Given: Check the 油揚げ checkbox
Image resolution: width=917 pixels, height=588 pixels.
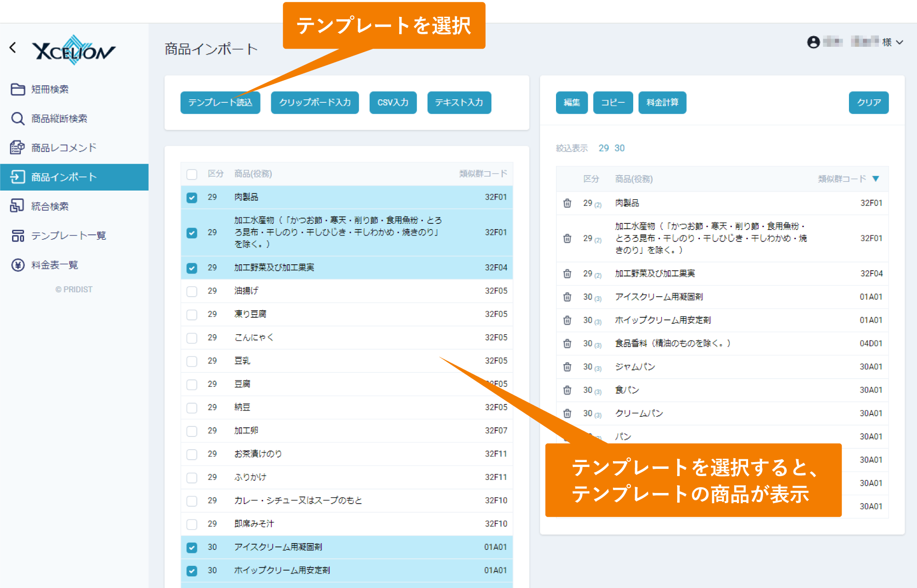Looking at the screenshot, I should pyautogui.click(x=192, y=291).
